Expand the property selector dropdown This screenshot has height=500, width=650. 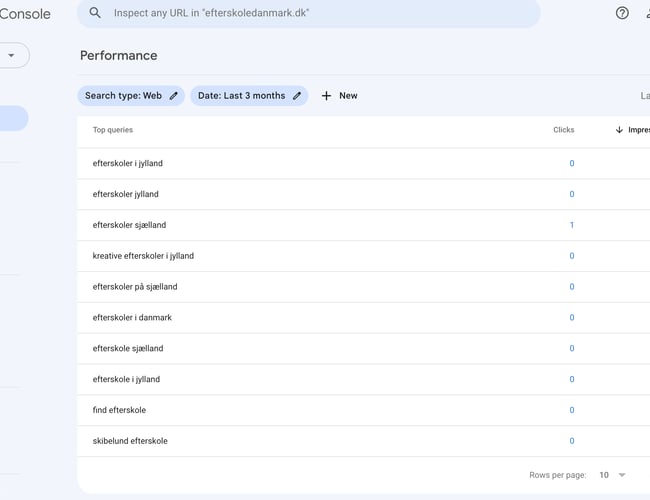coord(12,56)
